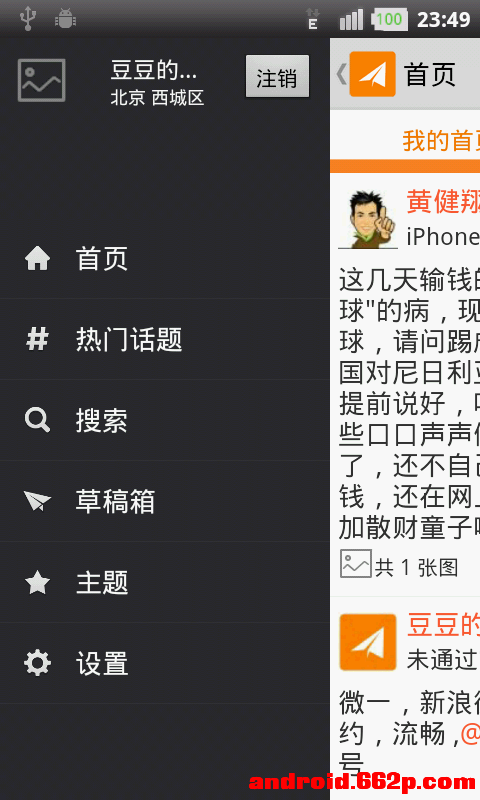
Task: Click the 注销 logout button
Action: click(277, 77)
